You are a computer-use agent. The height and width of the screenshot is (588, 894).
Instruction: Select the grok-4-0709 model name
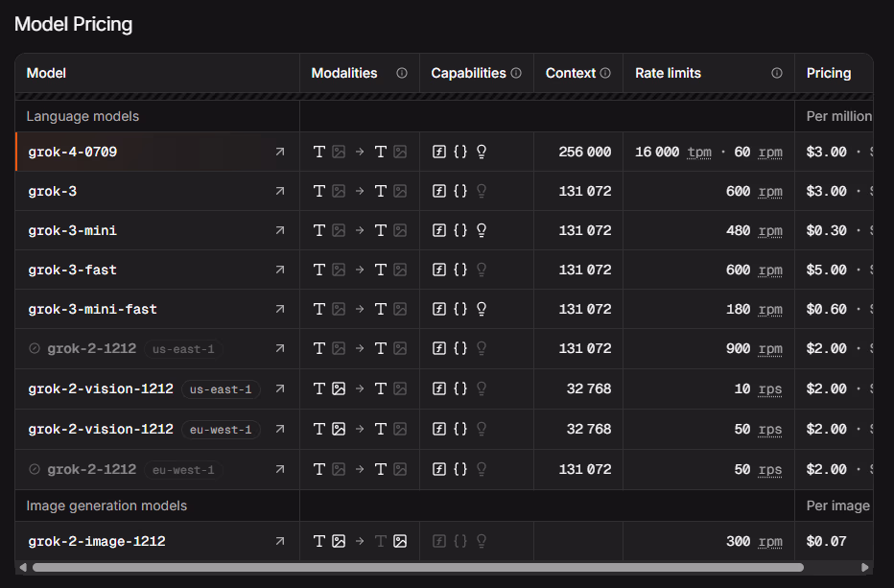[72, 153]
